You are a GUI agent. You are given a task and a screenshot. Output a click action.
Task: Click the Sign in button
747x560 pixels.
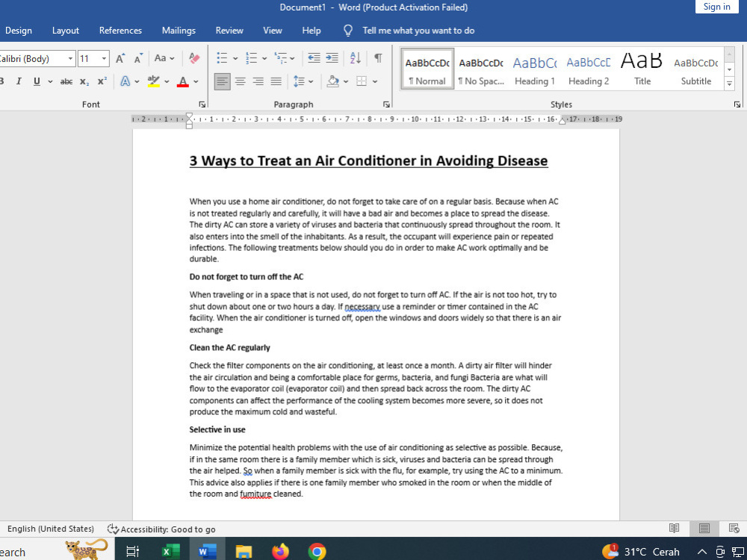(x=716, y=7)
